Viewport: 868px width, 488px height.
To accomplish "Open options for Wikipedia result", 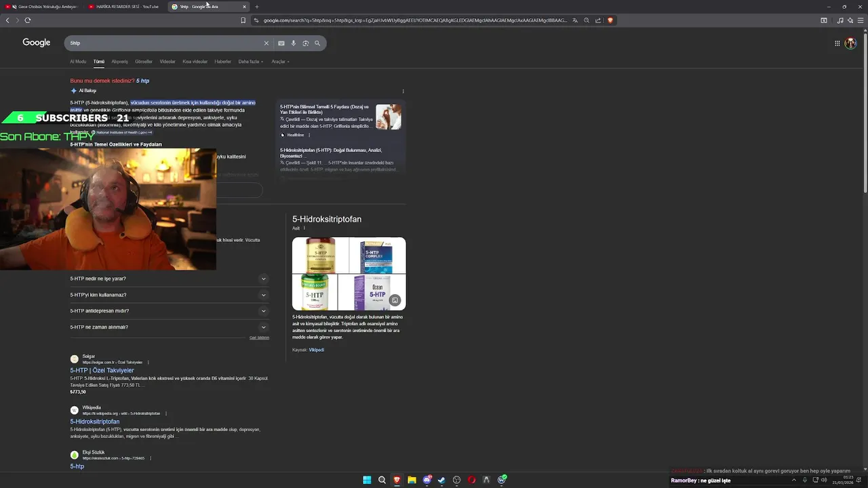I will pos(165,413).
